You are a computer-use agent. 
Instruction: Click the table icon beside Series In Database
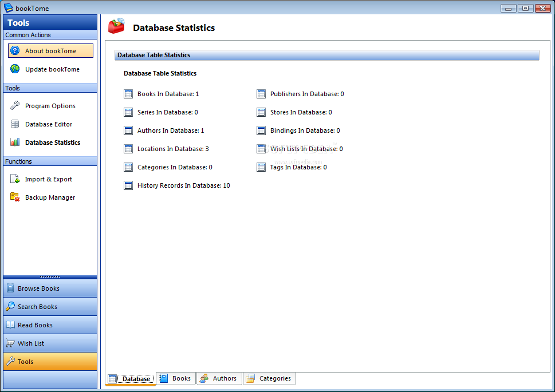[128, 112]
